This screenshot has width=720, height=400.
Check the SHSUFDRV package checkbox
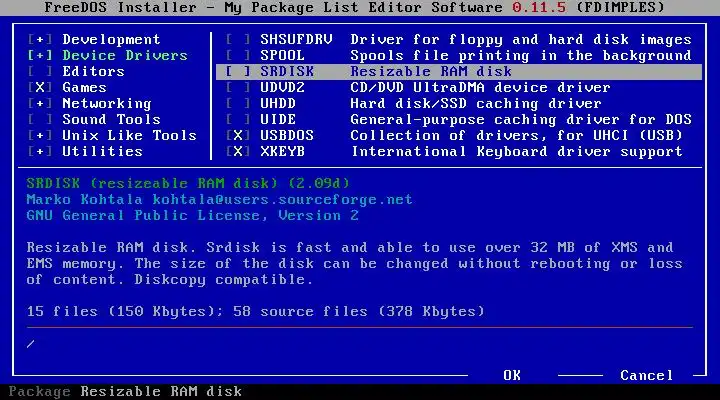tap(238, 39)
